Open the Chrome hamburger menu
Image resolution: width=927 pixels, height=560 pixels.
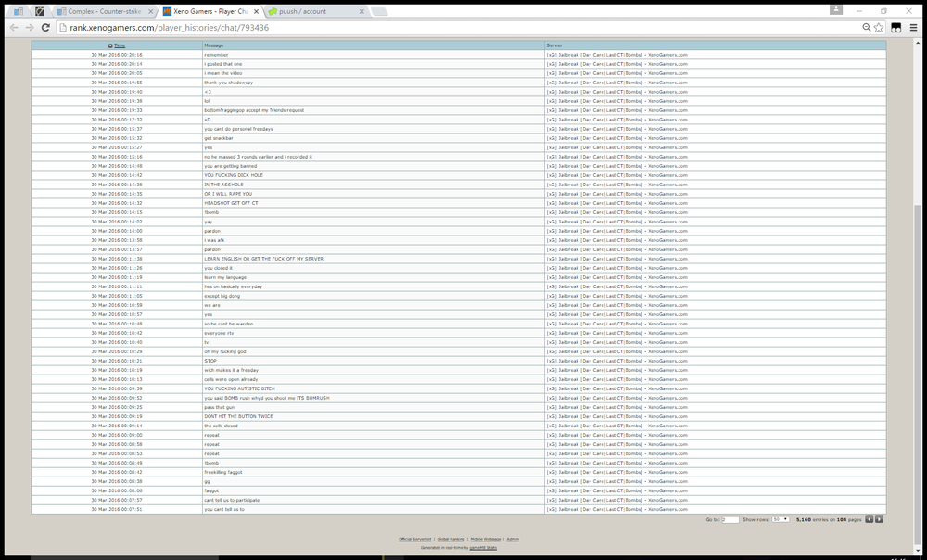tap(913, 28)
